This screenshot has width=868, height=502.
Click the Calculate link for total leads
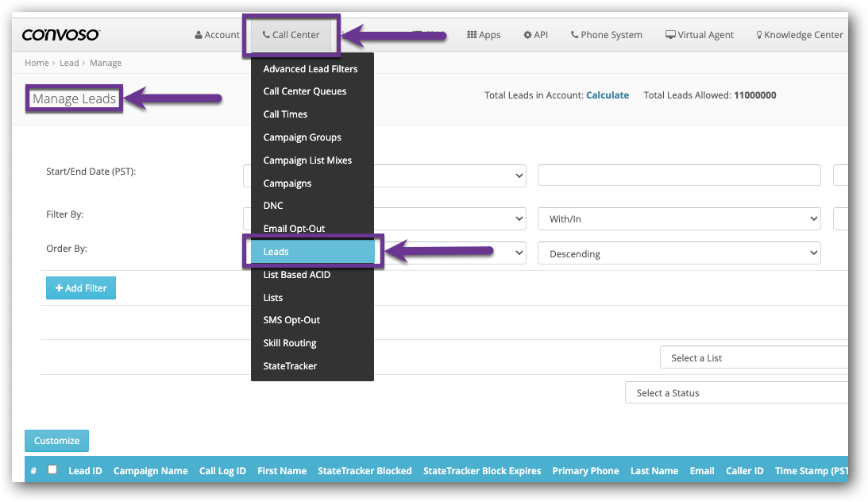click(608, 95)
